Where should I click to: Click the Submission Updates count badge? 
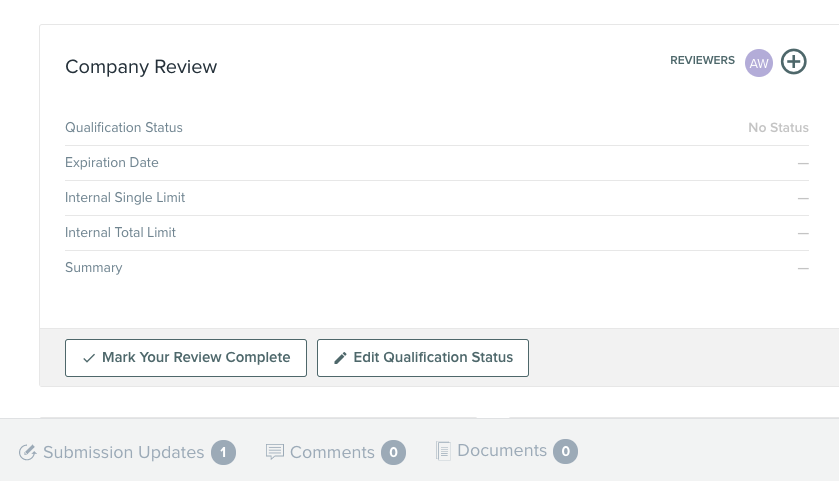pos(223,453)
